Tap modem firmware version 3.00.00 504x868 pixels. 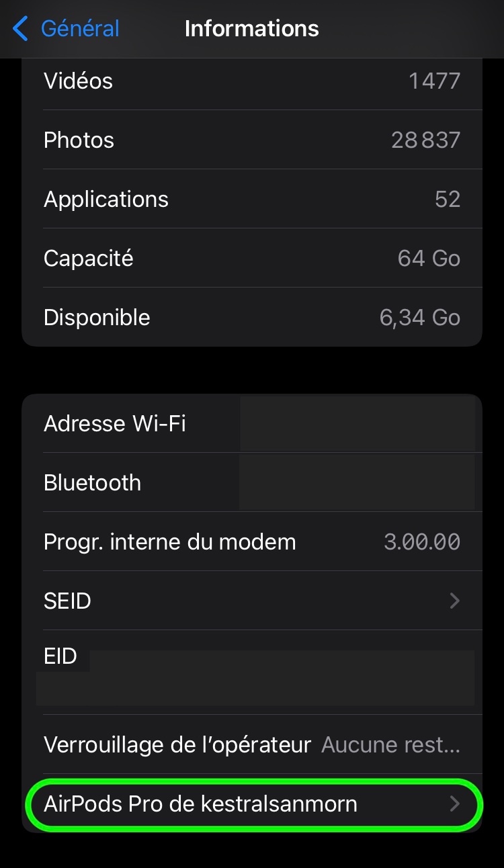click(421, 542)
